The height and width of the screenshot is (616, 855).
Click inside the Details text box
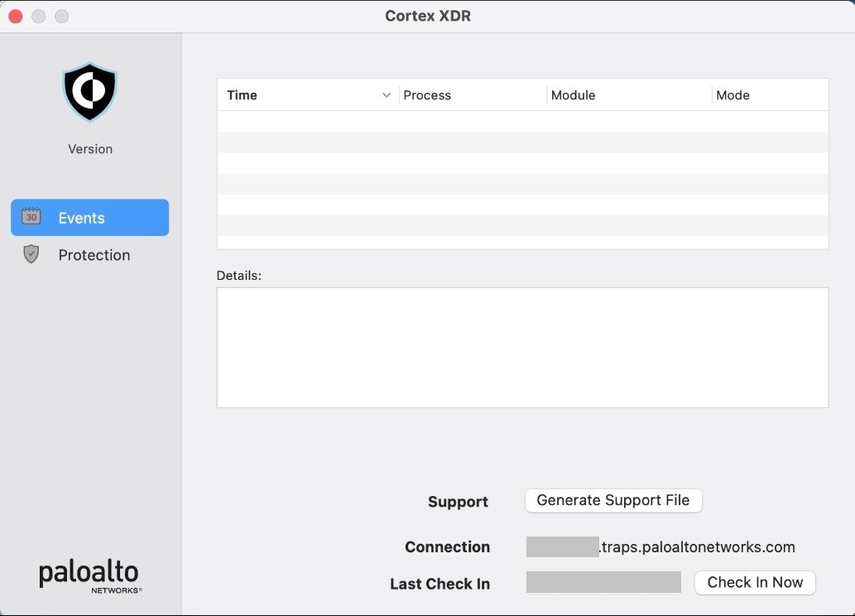point(522,348)
